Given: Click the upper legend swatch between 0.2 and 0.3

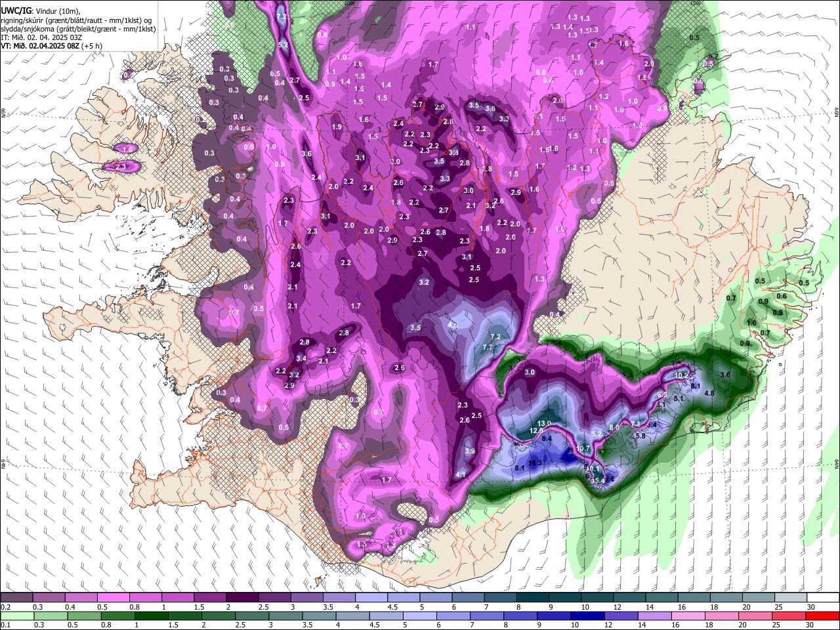Looking at the screenshot, I should (x=16, y=597).
